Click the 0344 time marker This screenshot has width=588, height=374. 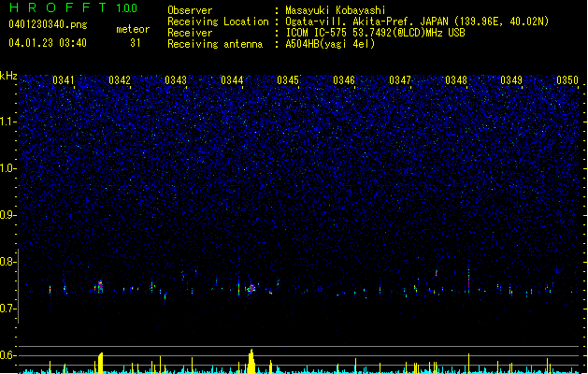click(232, 80)
